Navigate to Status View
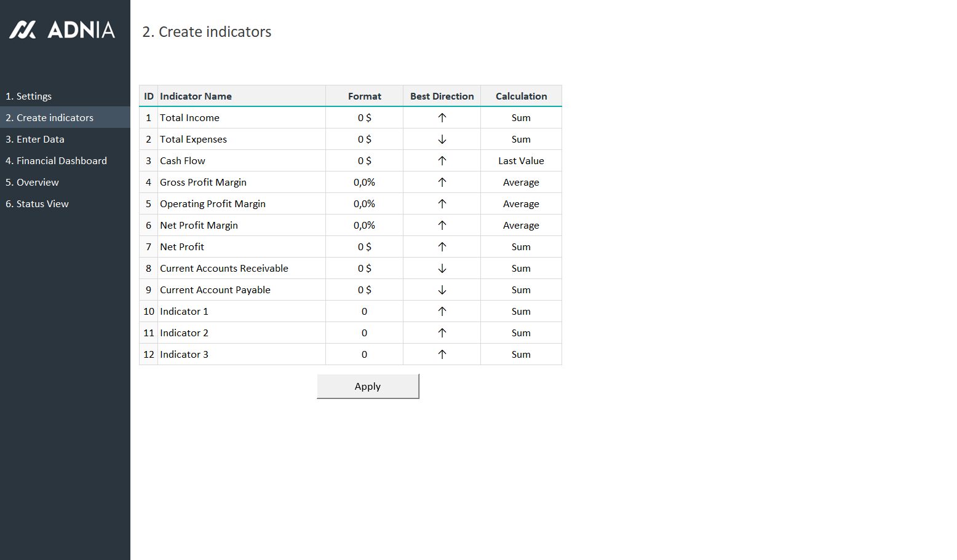This screenshot has width=957, height=560. point(37,204)
